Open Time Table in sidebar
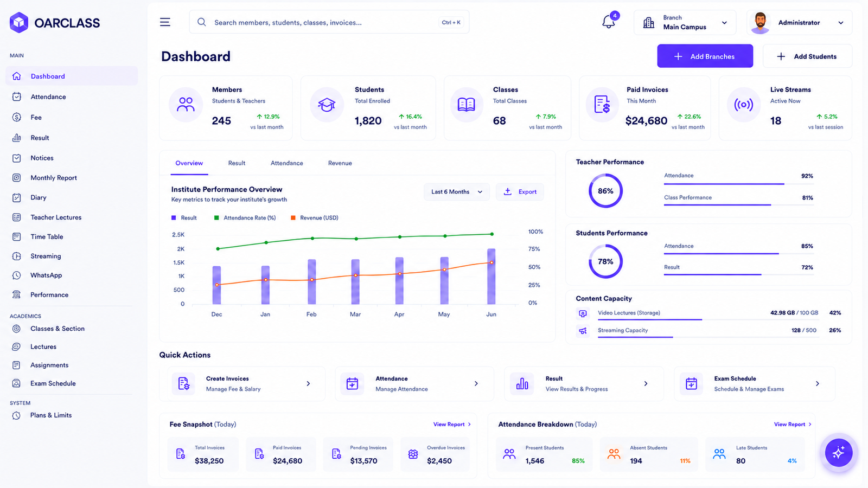The image size is (868, 488). click(x=72, y=237)
